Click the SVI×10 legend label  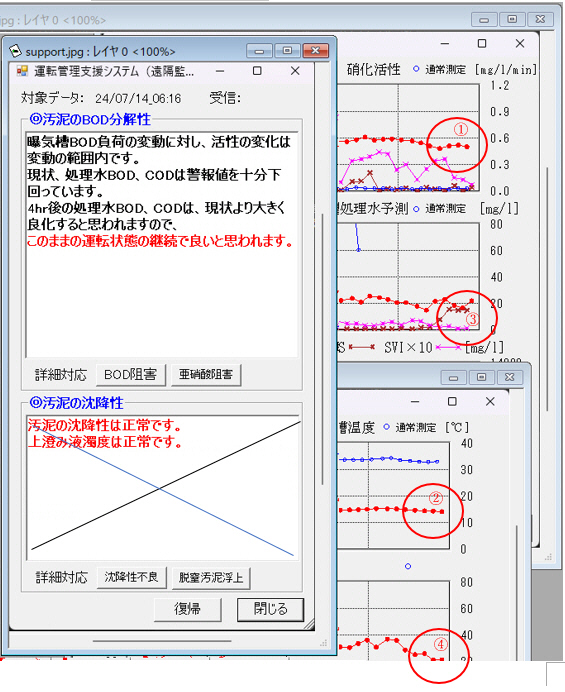[x=408, y=348]
